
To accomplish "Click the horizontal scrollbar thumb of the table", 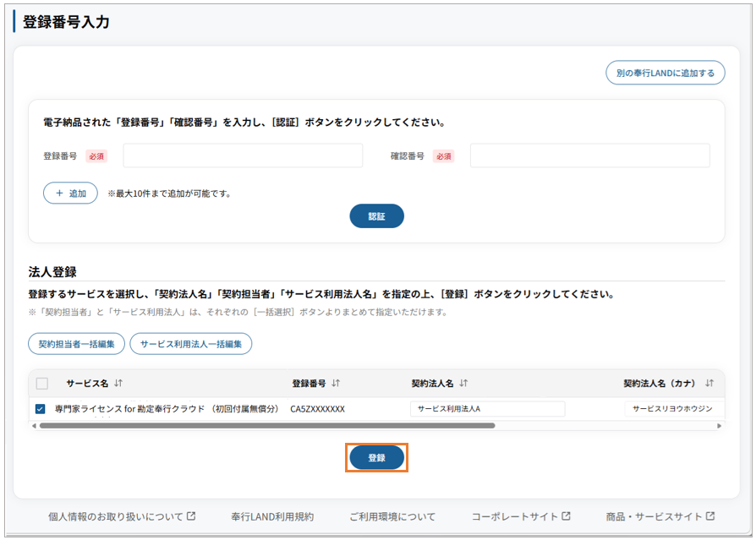I will point(267,426).
